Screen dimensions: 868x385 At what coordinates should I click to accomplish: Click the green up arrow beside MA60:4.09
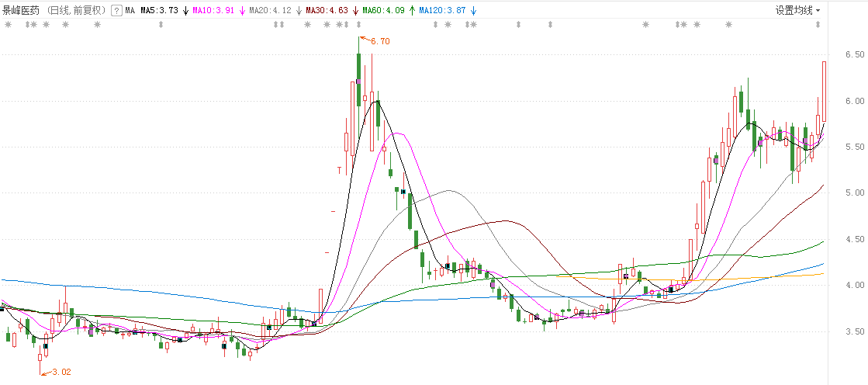pos(412,11)
